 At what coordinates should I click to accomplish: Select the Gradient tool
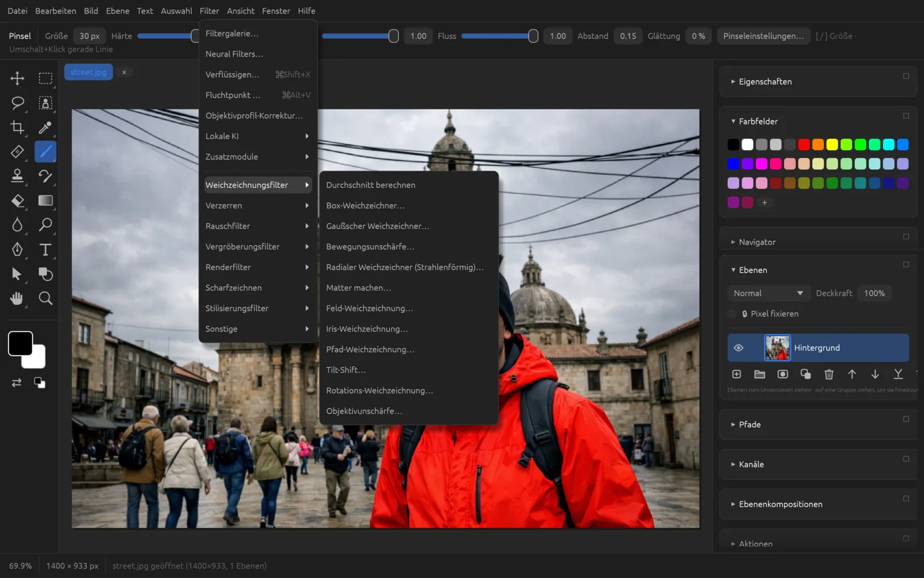pyautogui.click(x=45, y=201)
